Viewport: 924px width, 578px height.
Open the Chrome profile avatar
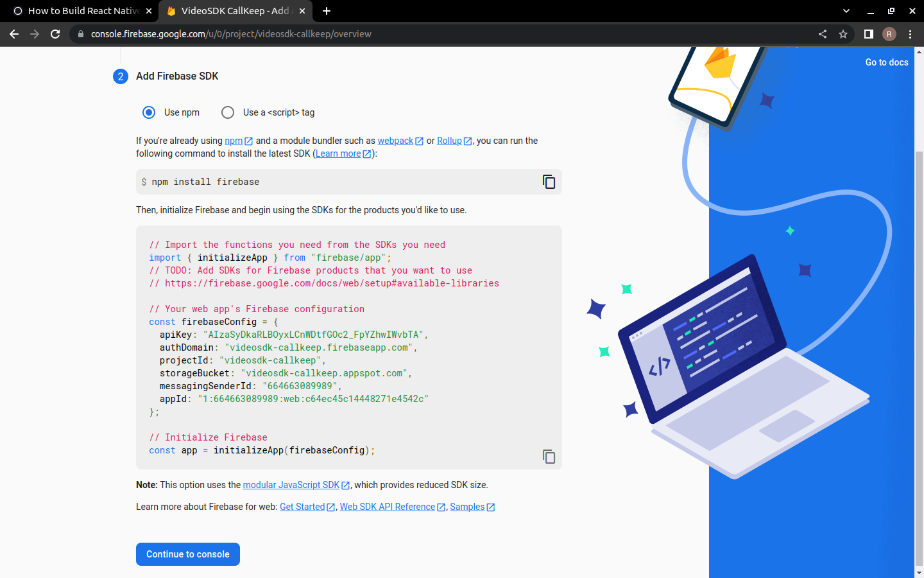pos(889,34)
